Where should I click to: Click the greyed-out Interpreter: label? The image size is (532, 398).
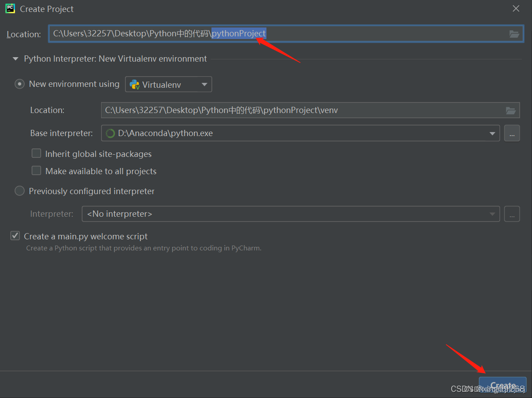tap(52, 214)
